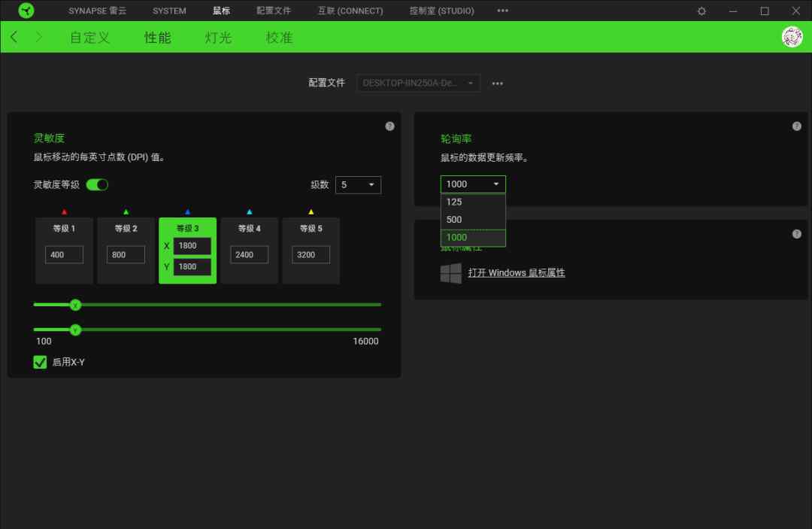The image size is (812, 529).
Task: Collapse the polling rate dropdown showing 1000
Action: coord(473,184)
